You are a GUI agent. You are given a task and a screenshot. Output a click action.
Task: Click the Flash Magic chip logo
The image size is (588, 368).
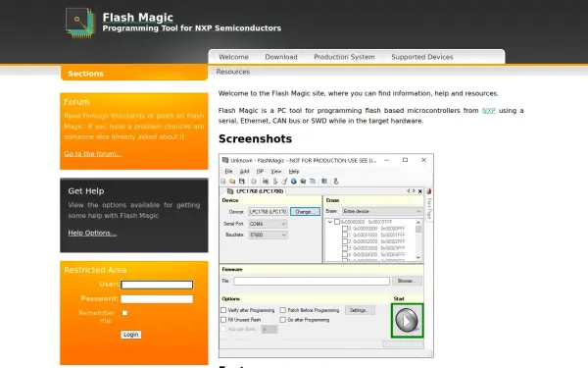(x=80, y=23)
